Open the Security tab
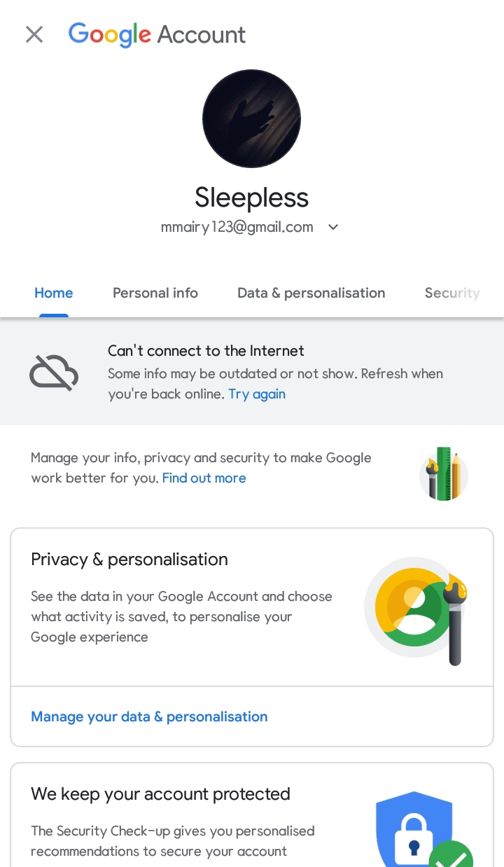 tap(452, 293)
